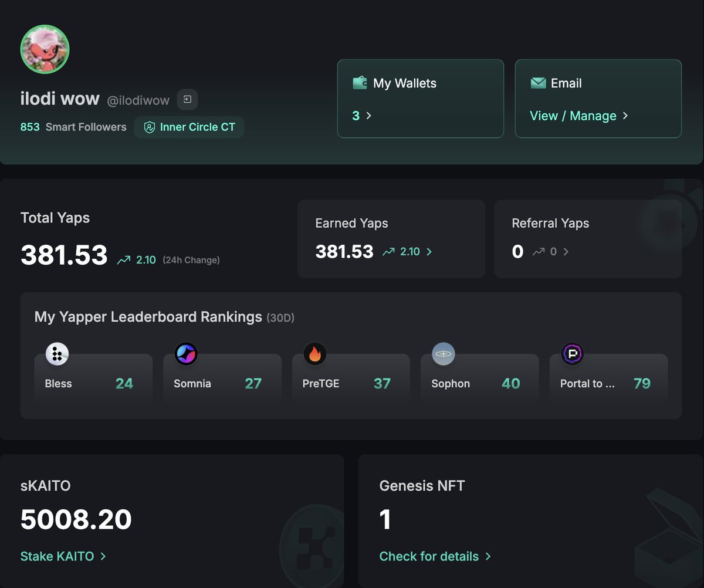Open the Stake KAITO link
The width and height of the screenshot is (704, 588).
pos(57,556)
